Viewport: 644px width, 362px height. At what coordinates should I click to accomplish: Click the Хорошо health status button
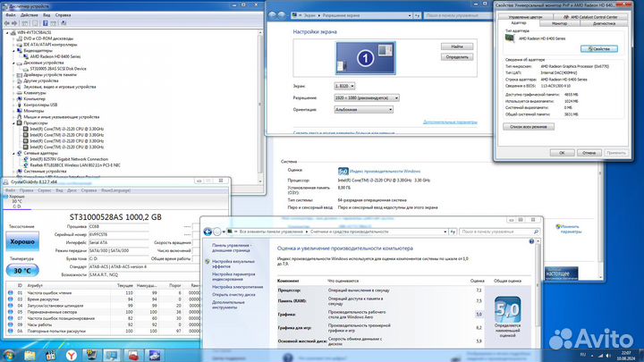pyautogui.click(x=22, y=241)
